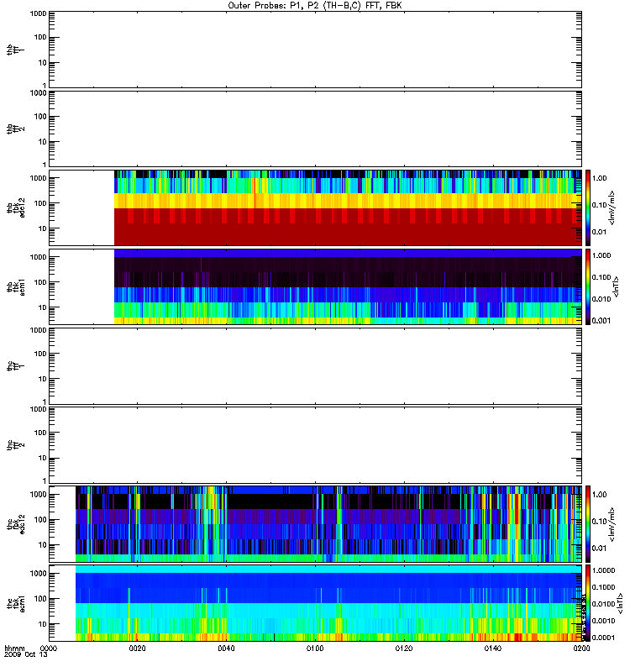Viewport: 630px width, 672px height.
Task: Click the "100" y-axis tick of thb fff 2
Action: point(40,117)
